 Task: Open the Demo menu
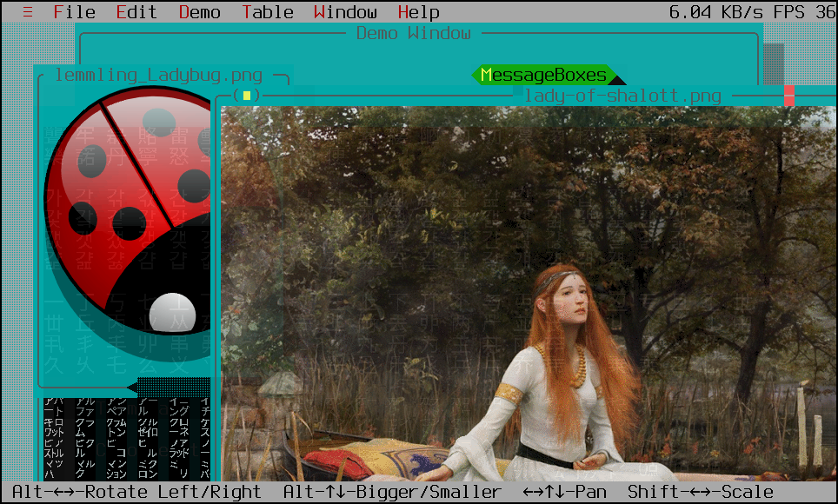click(199, 12)
